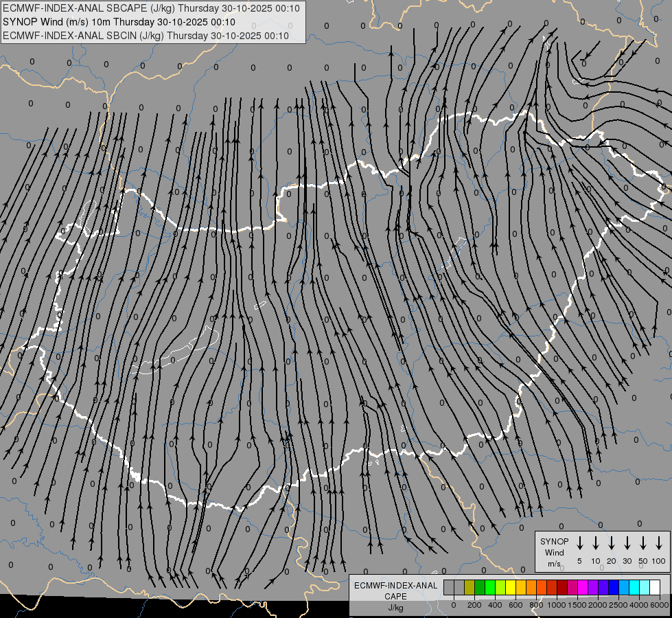Click the SYNOP label in wind legend
This screenshot has width=672, height=618.
(x=554, y=541)
